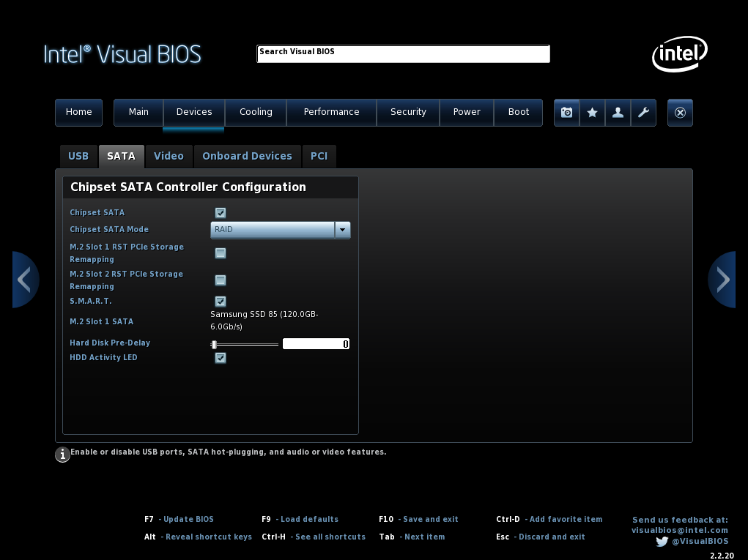Click Save and exit shortcut link
The width and height of the screenshot is (748, 560).
(430, 519)
